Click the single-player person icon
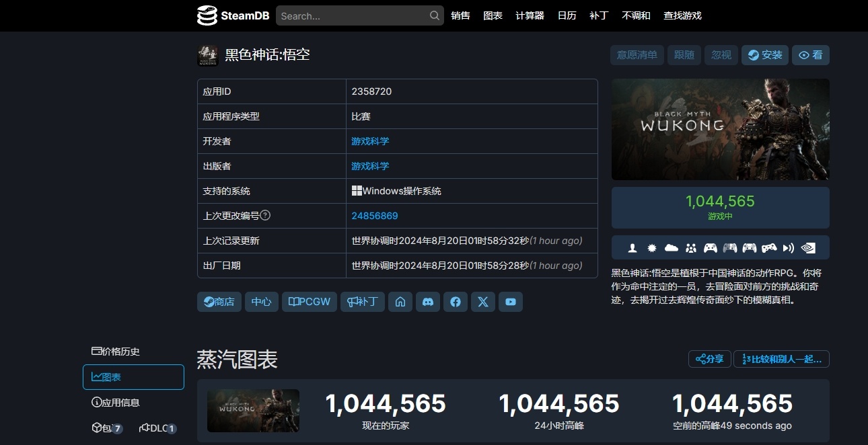 [x=632, y=248]
